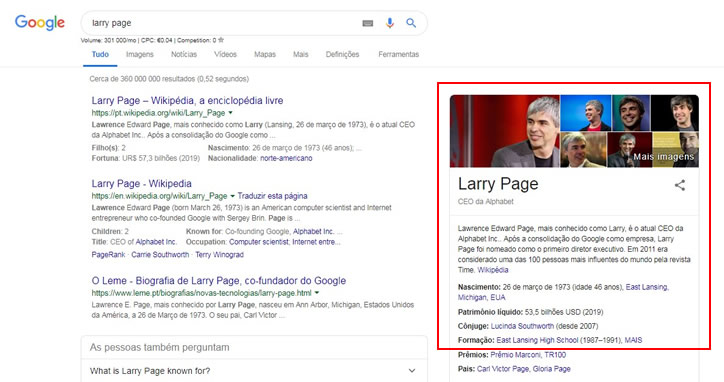
Task: Open Larry Page - Wikipedia English result
Action: pyautogui.click(x=141, y=183)
